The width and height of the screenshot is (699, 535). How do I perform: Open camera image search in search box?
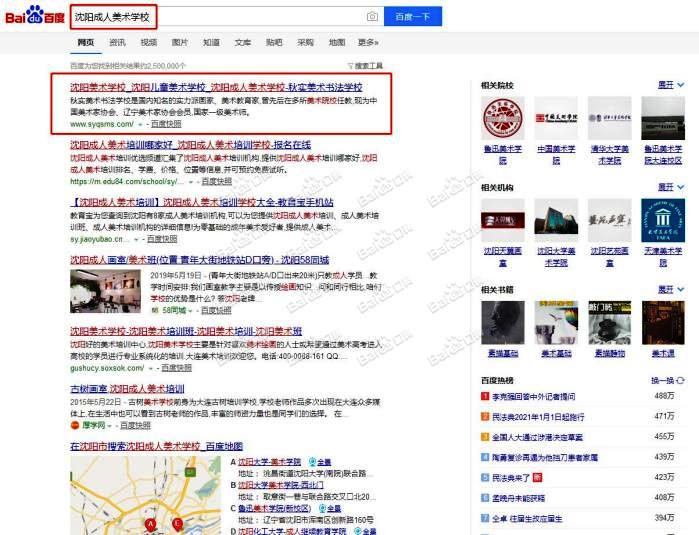click(372, 16)
